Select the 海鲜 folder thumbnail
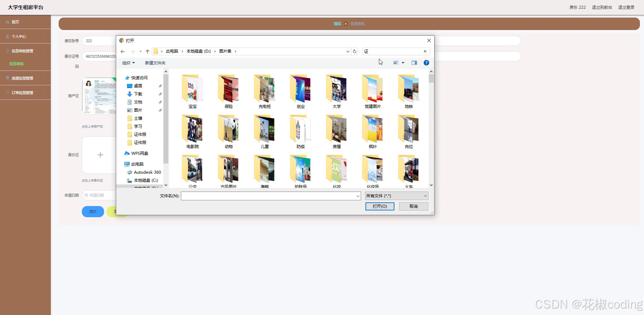 point(265,169)
